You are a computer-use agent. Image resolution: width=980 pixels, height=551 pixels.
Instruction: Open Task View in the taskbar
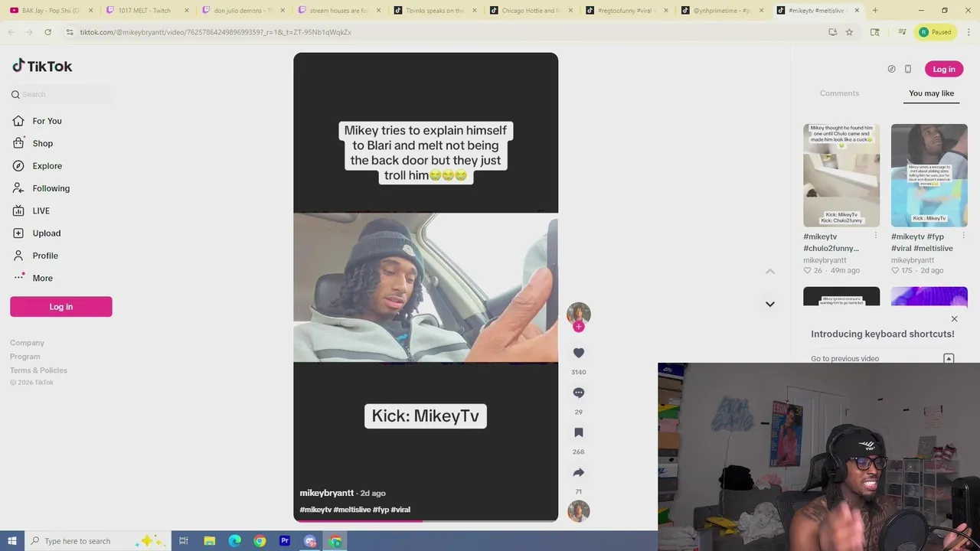(x=184, y=541)
